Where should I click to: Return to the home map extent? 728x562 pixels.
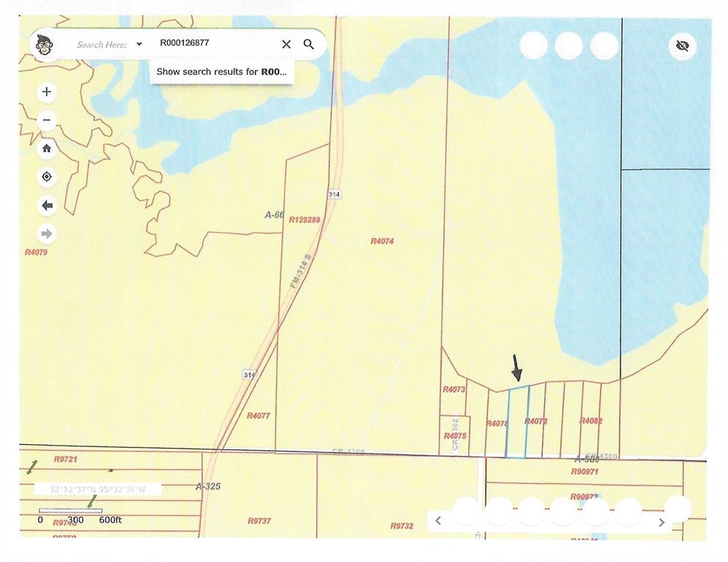47,149
